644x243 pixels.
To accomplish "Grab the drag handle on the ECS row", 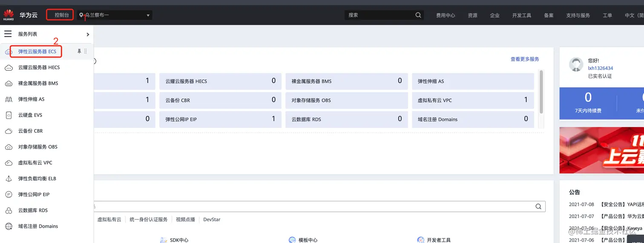I will pos(86,51).
